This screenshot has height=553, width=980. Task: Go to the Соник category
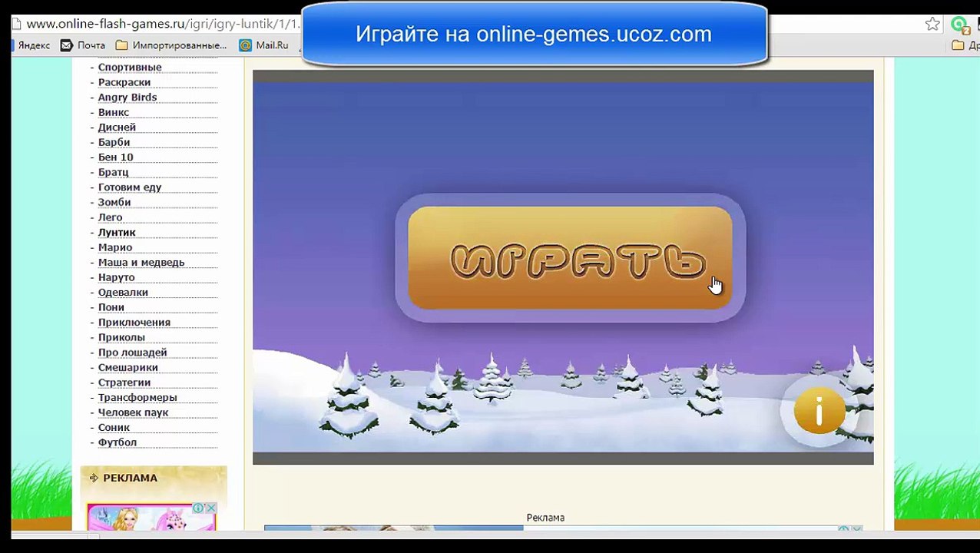tap(114, 427)
